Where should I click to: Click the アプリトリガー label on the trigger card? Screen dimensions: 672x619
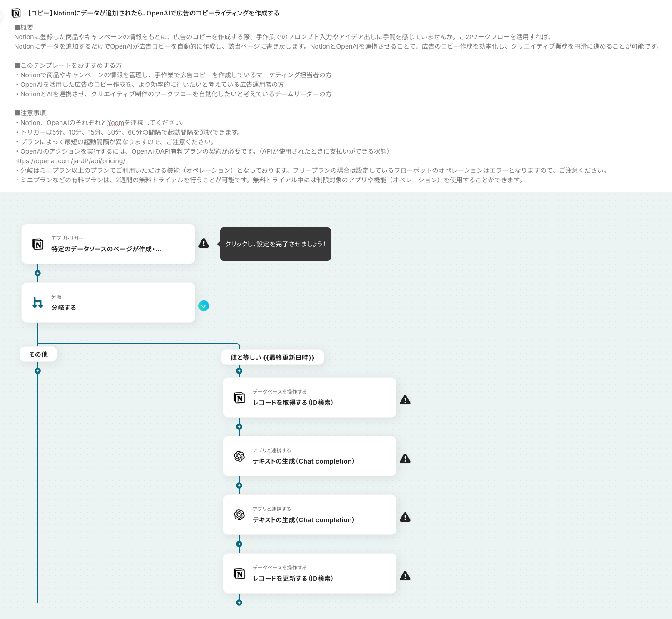pos(67,238)
